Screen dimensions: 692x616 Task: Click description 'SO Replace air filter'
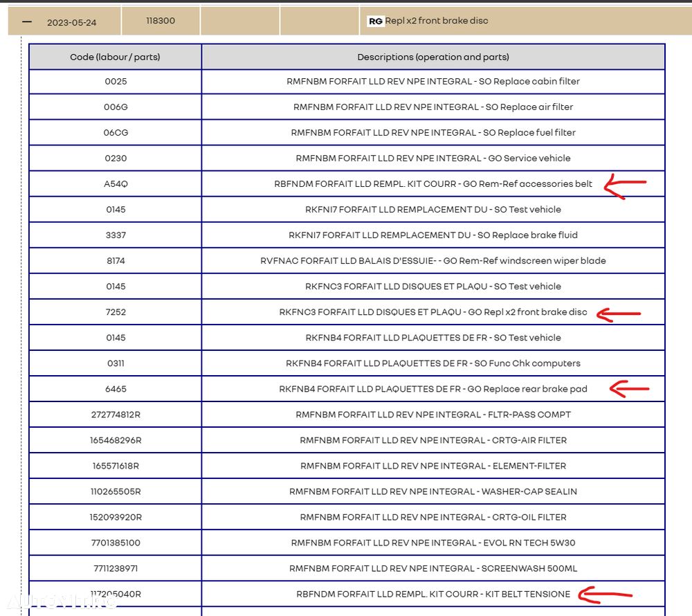pyautogui.click(x=529, y=107)
